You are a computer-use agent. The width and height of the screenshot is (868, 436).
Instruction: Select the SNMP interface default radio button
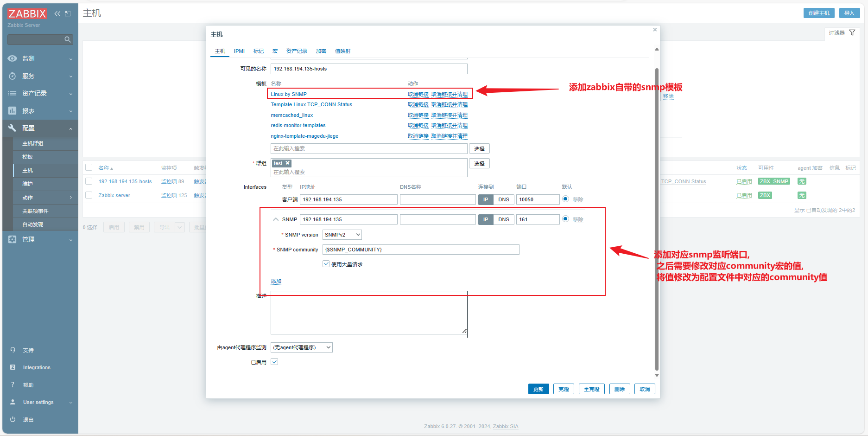click(565, 219)
